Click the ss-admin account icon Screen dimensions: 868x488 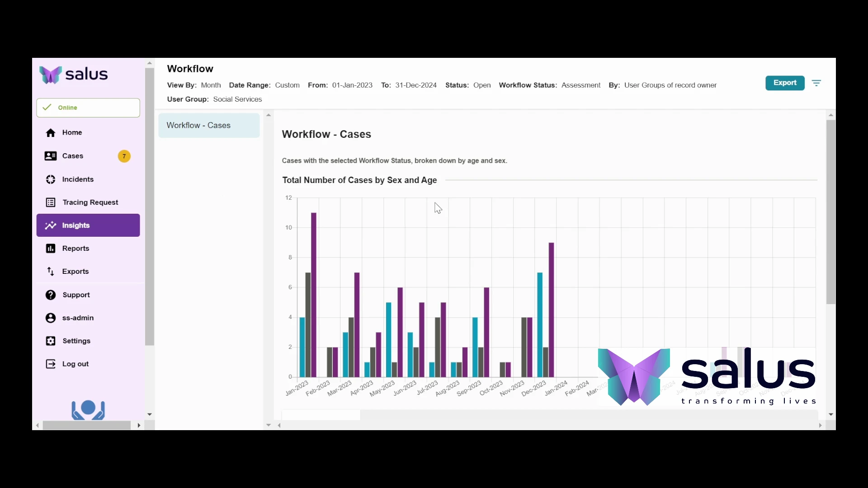tap(51, 318)
